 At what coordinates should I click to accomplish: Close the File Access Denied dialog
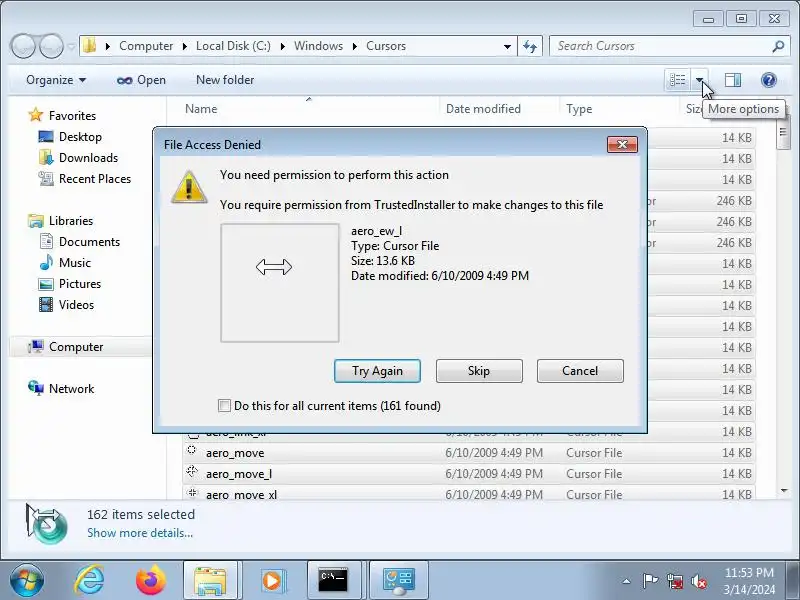[622, 144]
